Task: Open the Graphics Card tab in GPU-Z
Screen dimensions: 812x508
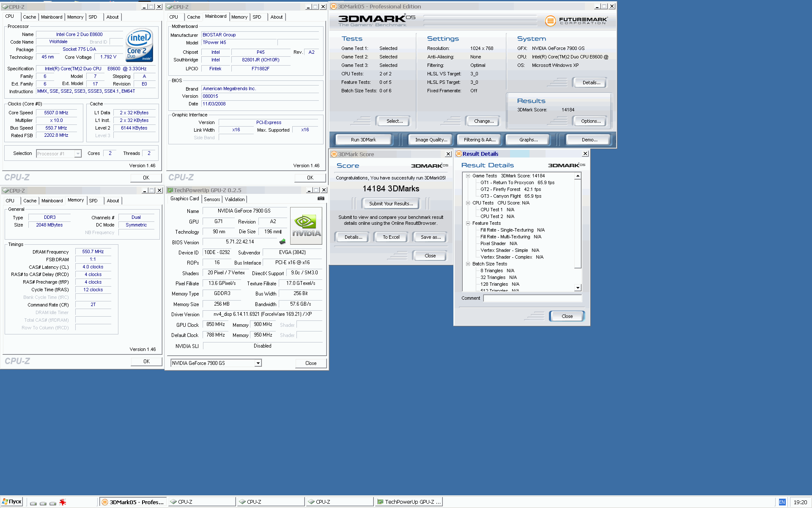Action: pos(184,199)
